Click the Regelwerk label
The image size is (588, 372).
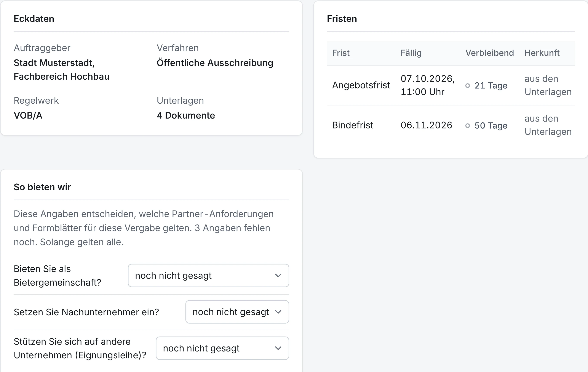36,101
